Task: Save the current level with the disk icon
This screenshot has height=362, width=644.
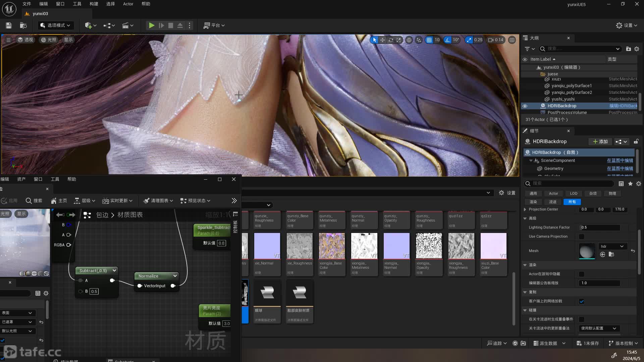Action: coord(9,25)
